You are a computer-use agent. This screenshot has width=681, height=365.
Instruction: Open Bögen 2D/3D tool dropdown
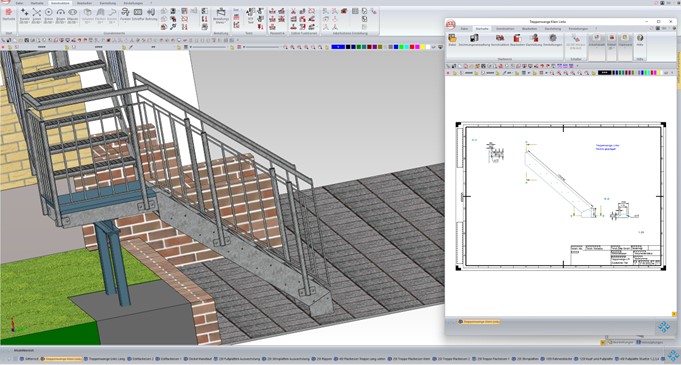pyautogui.click(x=60, y=16)
